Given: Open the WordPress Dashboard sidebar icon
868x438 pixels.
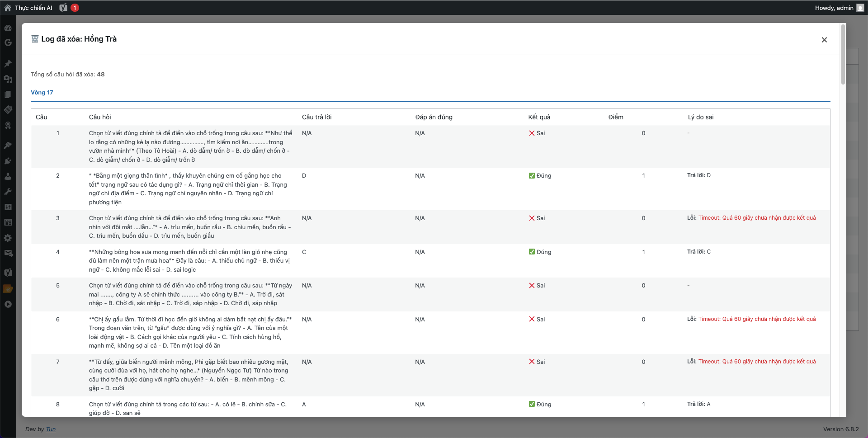Looking at the screenshot, I should point(8,28).
